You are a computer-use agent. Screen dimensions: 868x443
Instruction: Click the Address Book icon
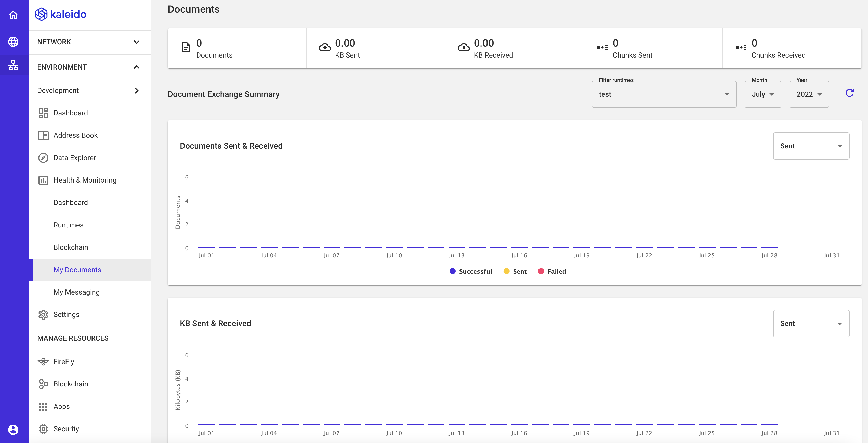[x=43, y=135]
